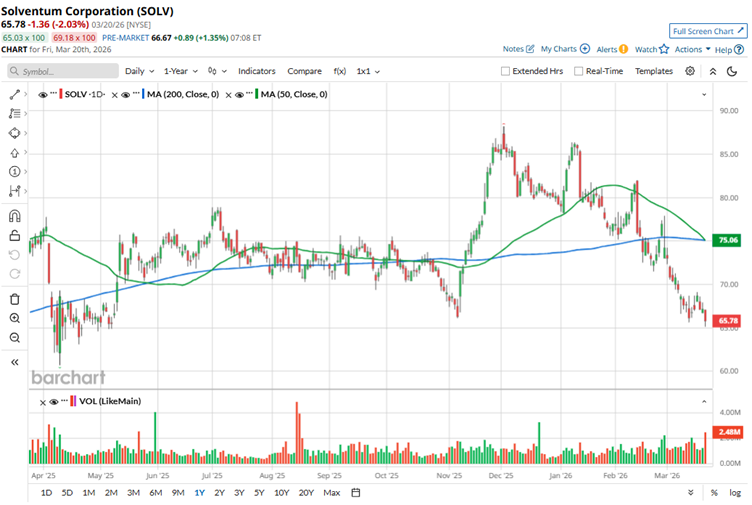Collapse the volume pane chevron
The height and width of the screenshot is (505, 752).
[704, 401]
